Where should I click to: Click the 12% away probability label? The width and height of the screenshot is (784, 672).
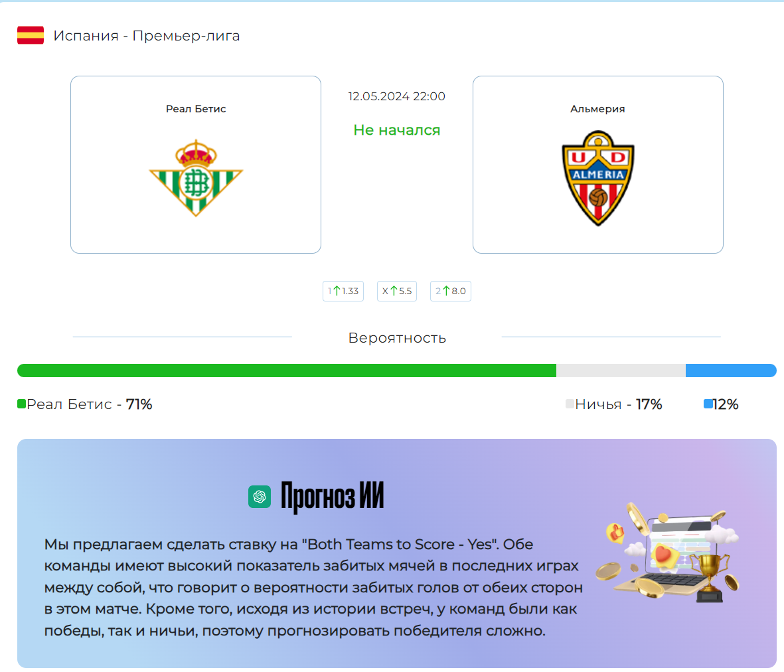coord(726,404)
